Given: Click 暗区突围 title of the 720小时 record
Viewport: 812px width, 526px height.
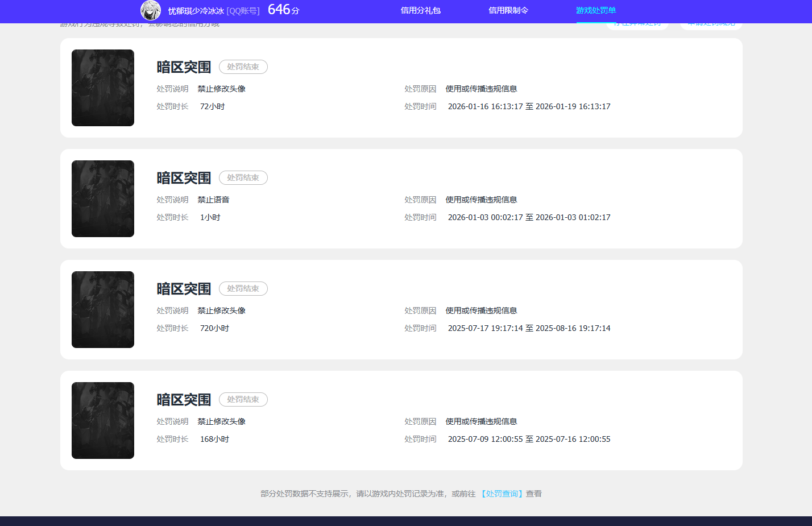Looking at the screenshot, I should pos(184,289).
